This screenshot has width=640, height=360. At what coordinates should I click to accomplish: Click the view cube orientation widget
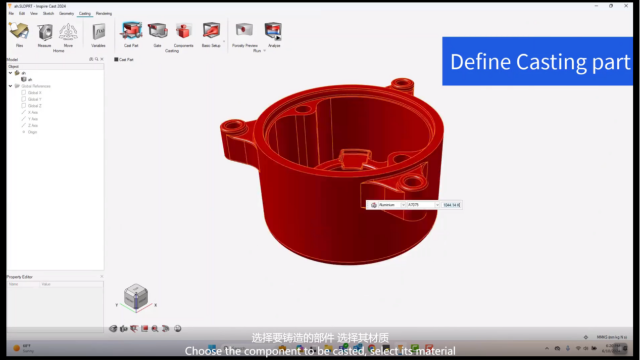tap(136, 296)
